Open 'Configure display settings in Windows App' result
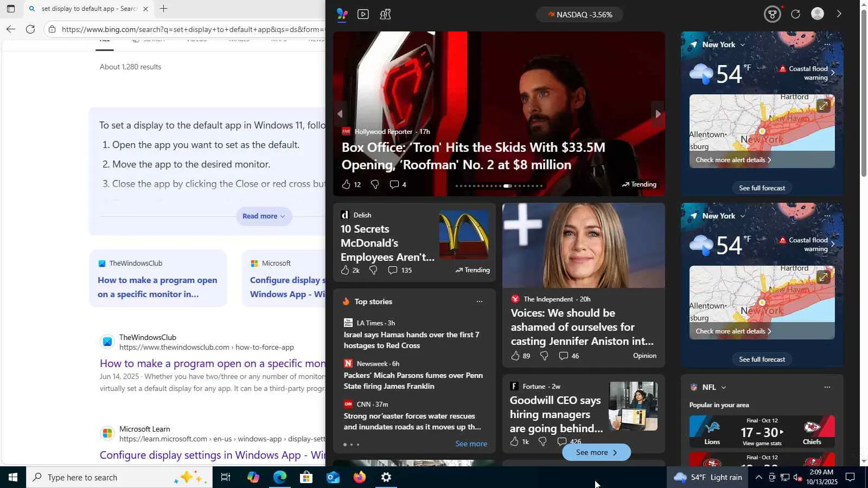 click(213, 455)
